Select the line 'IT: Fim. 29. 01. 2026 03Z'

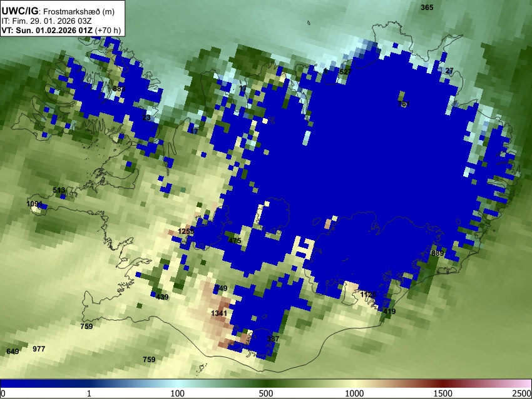(46, 21)
